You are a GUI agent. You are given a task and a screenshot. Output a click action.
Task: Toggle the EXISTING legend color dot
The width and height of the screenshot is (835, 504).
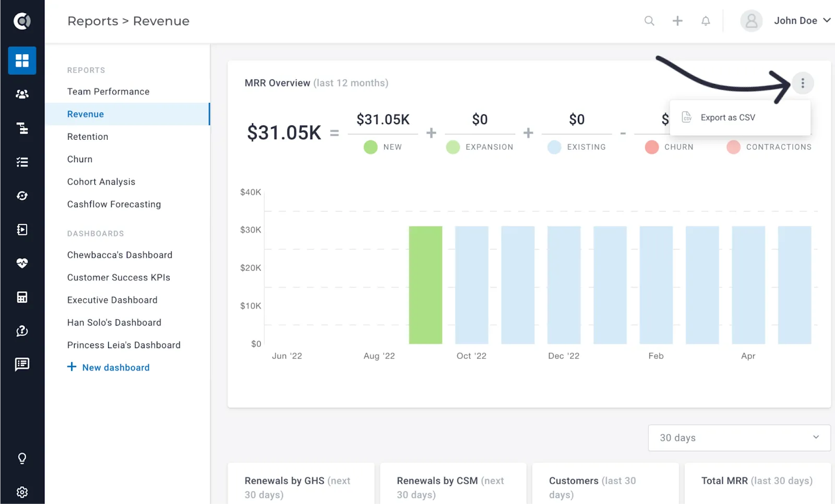click(554, 147)
